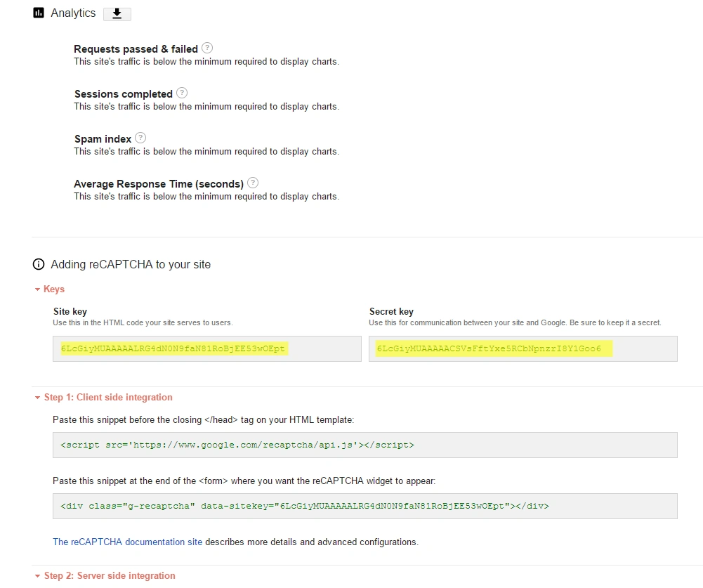Select the api.js script snippet box

[364, 445]
